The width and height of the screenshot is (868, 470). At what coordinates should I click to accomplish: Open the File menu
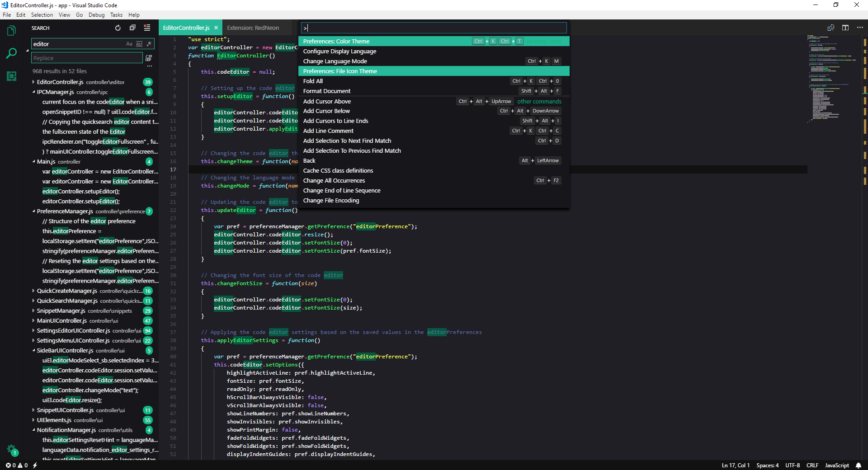coord(7,15)
